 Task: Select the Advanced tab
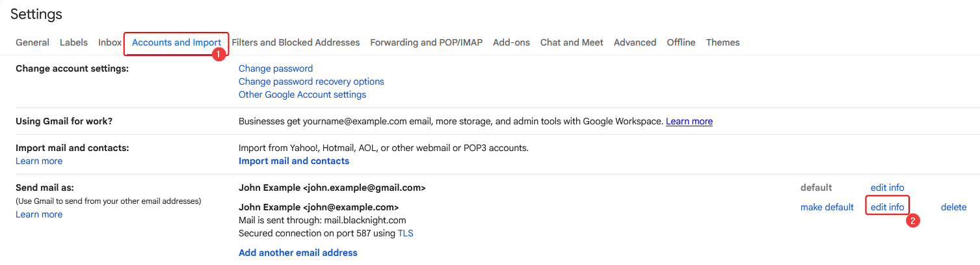pos(635,42)
